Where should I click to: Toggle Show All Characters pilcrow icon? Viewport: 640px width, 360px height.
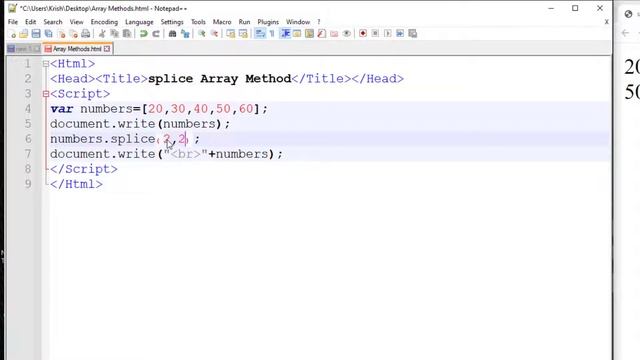[x=272, y=34]
